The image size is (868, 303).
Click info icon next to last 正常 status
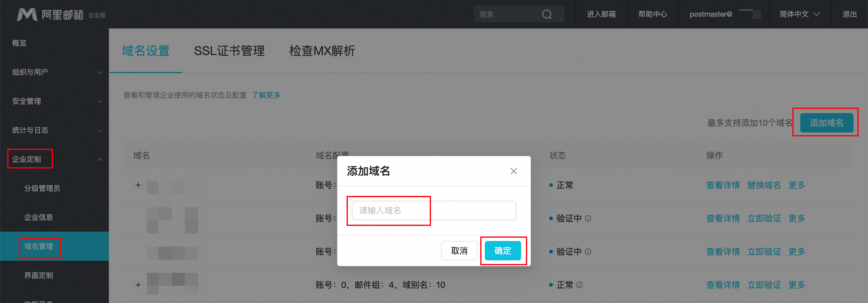tap(579, 285)
